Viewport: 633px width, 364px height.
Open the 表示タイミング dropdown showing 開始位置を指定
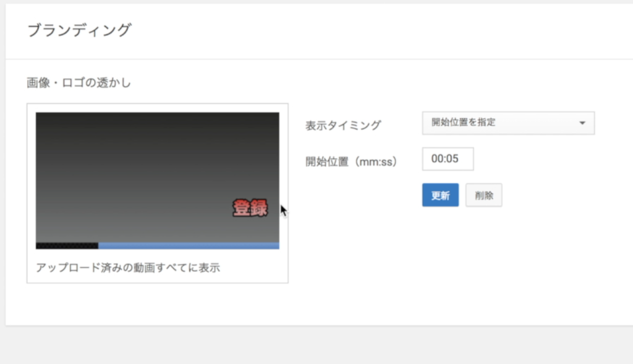coord(508,123)
